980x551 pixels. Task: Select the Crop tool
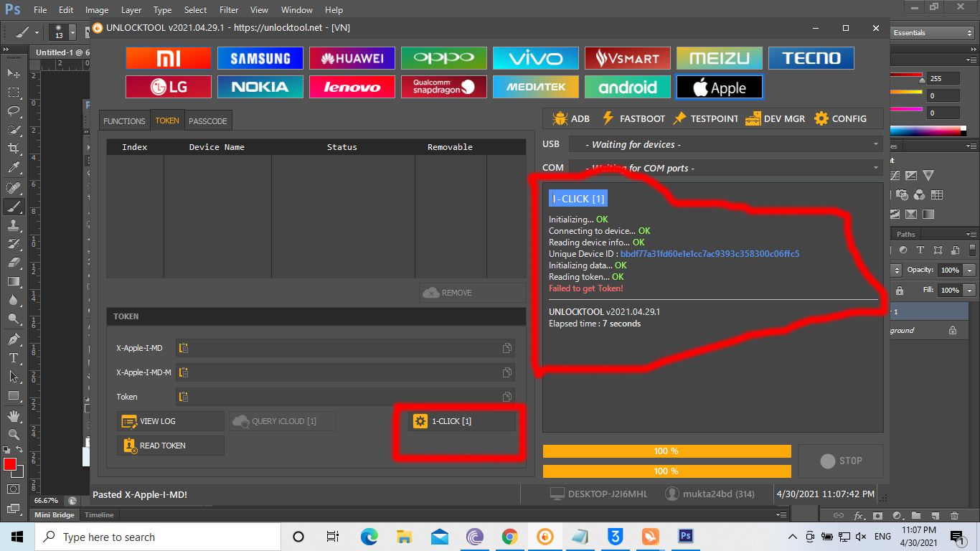tap(14, 149)
